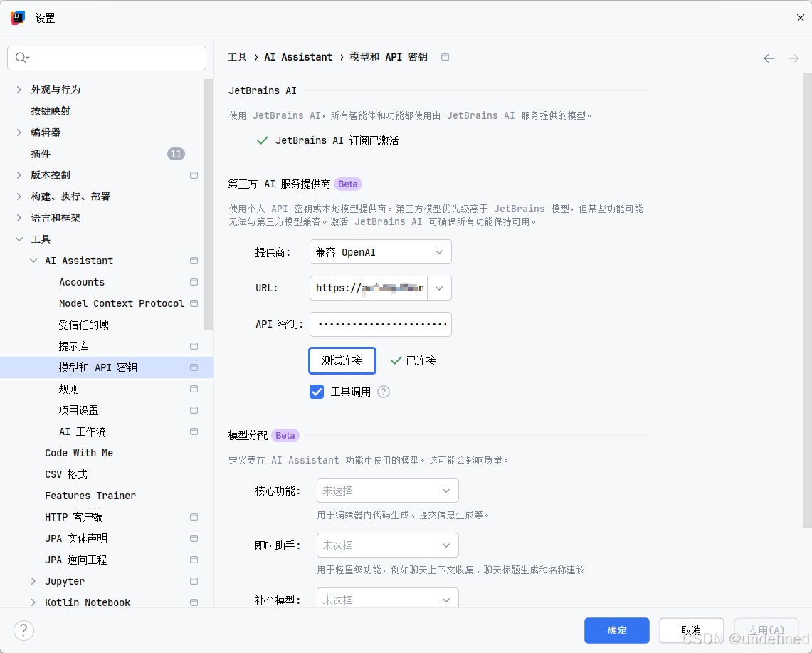812x653 pixels.
Task: Click the project icon on AI 工作流 row
Action: (194, 432)
